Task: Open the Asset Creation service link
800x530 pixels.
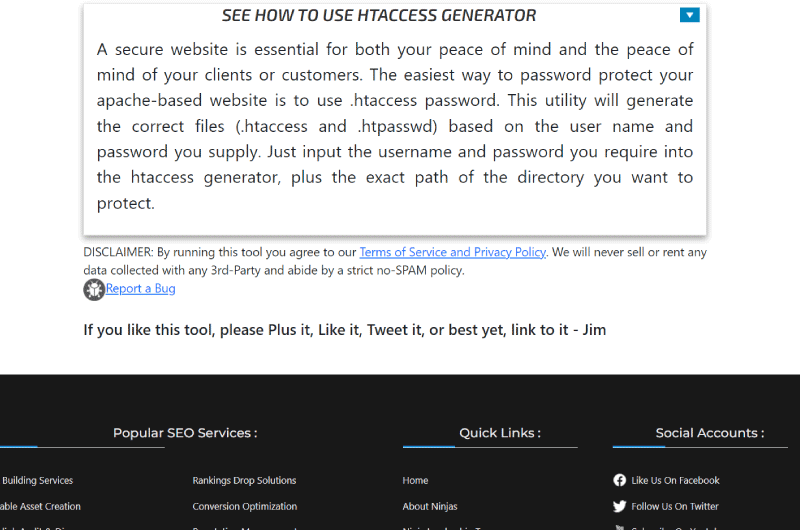Action: 41,506
